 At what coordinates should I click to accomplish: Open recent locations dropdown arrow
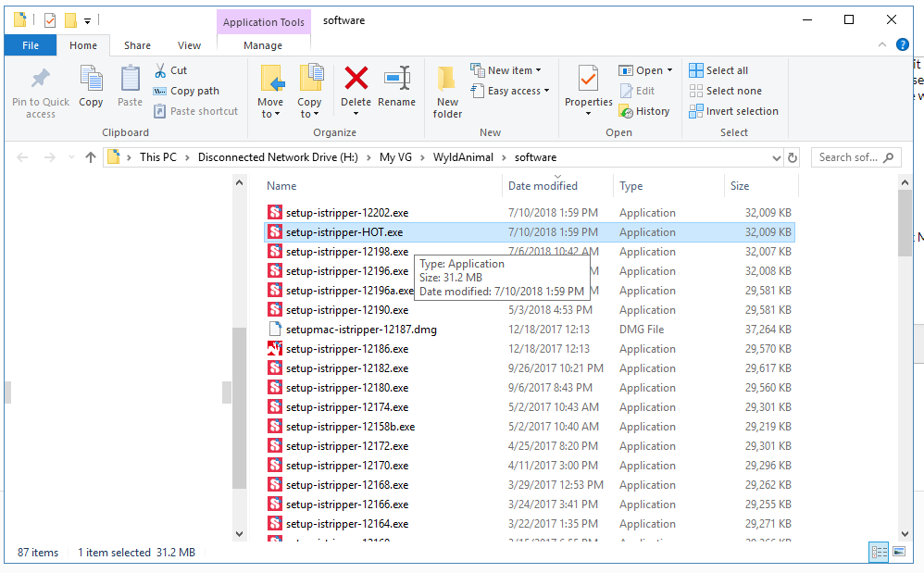point(71,157)
